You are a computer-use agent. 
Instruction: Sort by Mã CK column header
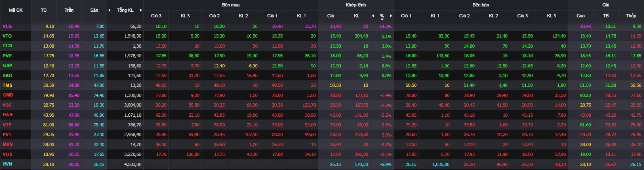pyautogui.click(x=16, y=10)
